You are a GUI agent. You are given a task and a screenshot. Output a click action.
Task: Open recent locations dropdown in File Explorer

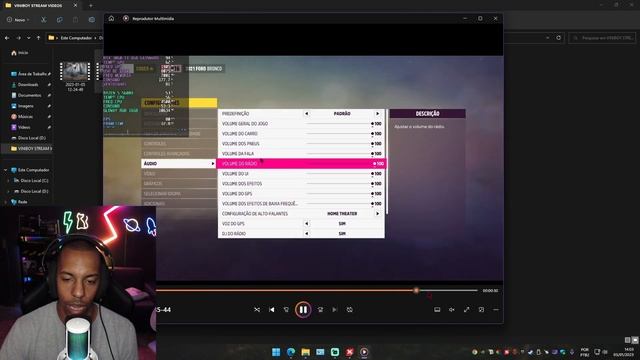tap(29, 38)
